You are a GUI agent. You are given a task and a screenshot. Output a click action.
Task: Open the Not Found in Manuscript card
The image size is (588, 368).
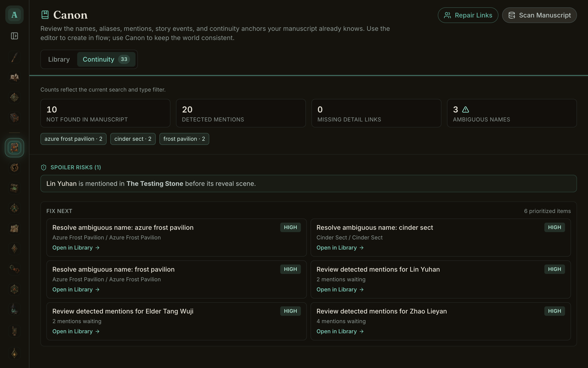click(105, 113)
